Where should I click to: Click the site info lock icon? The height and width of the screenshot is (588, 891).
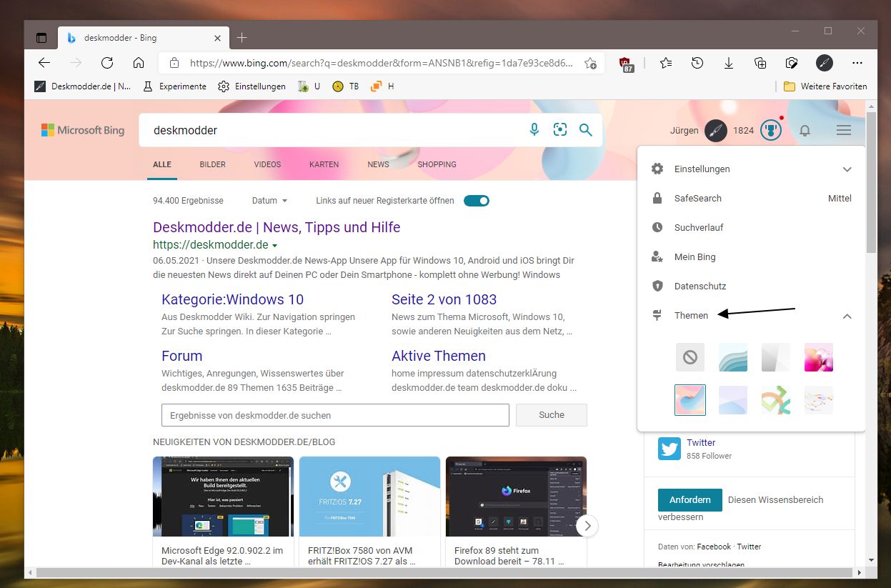tap(174, 63)
